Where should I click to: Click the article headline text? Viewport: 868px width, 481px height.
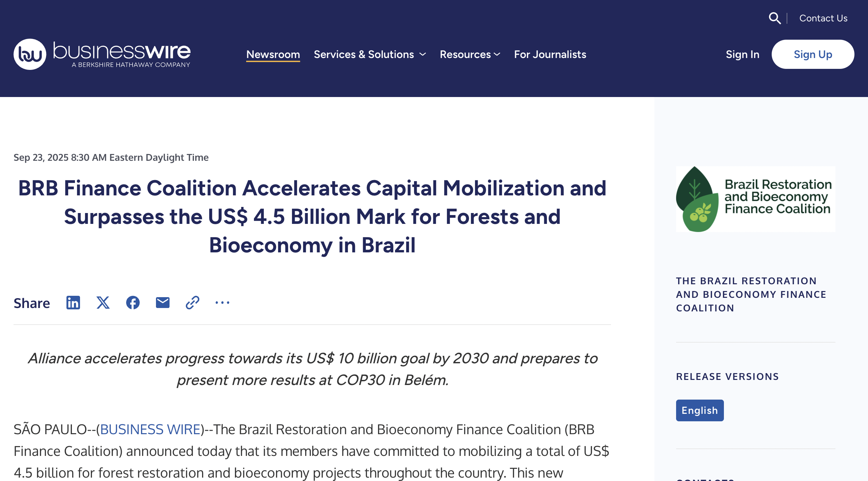click(312, 216)
